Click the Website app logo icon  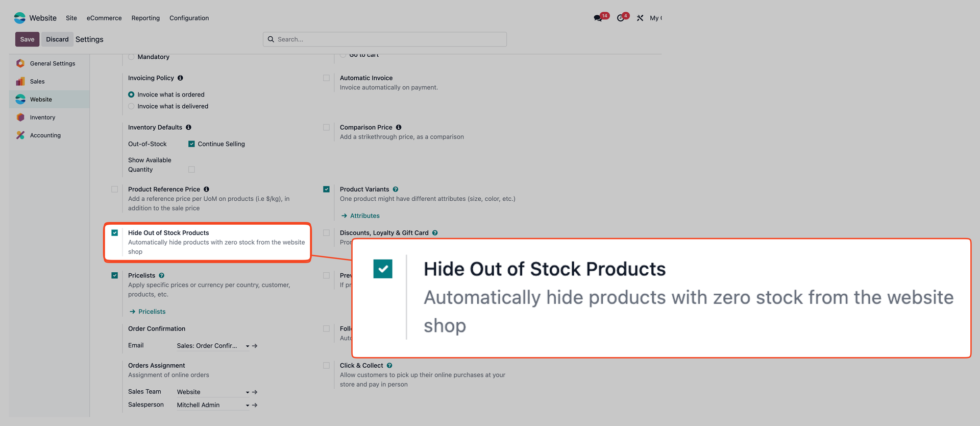19,18
